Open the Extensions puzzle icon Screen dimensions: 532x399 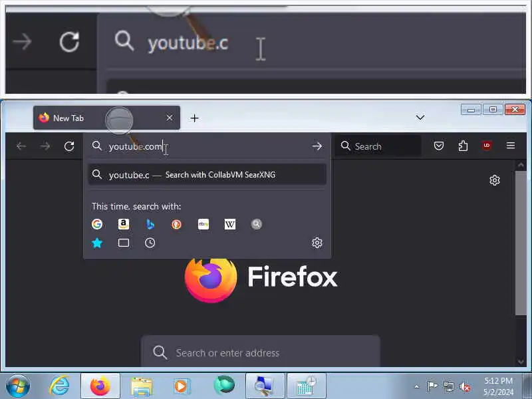coord(463,146)
